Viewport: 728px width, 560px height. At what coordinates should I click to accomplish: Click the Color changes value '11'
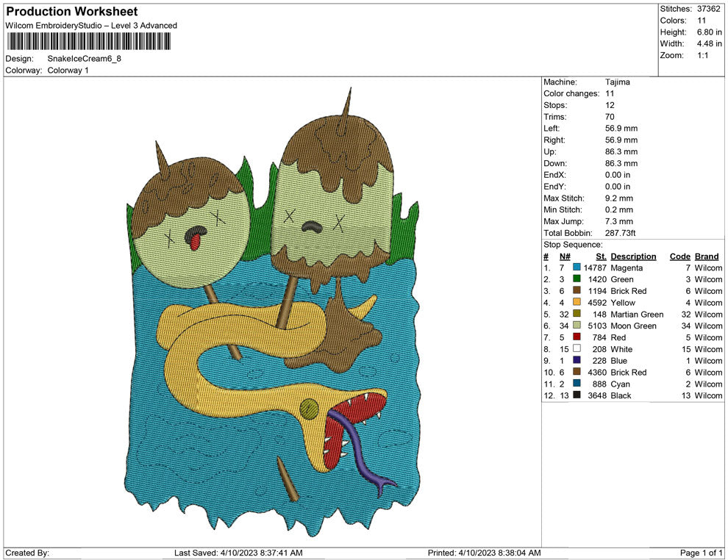[609, 93]
